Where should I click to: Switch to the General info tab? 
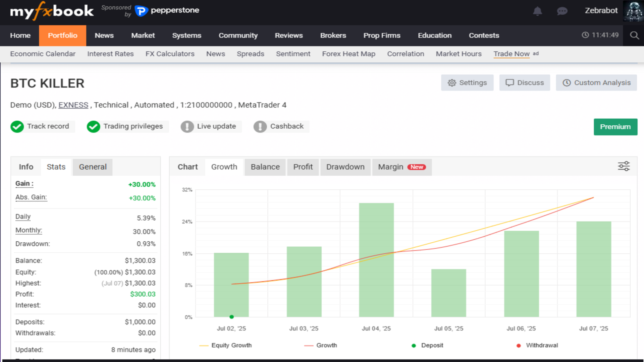(x=93, y=167)
